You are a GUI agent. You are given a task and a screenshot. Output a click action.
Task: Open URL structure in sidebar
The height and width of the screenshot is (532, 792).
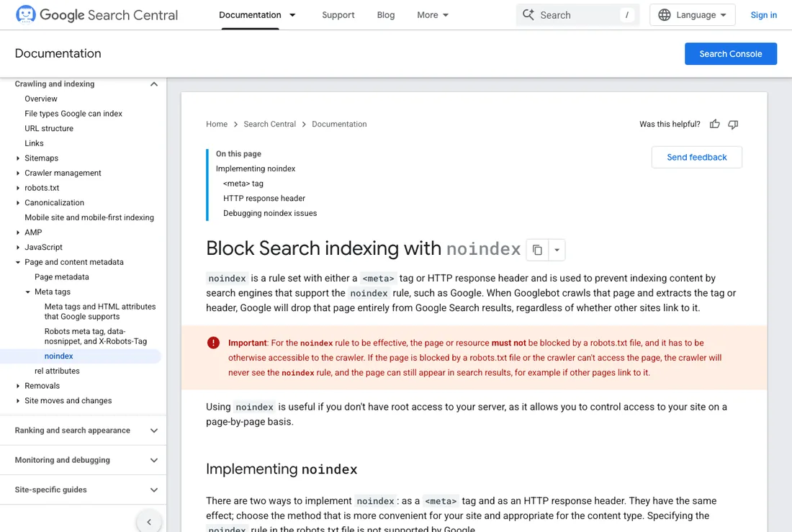tap(49, 128)
